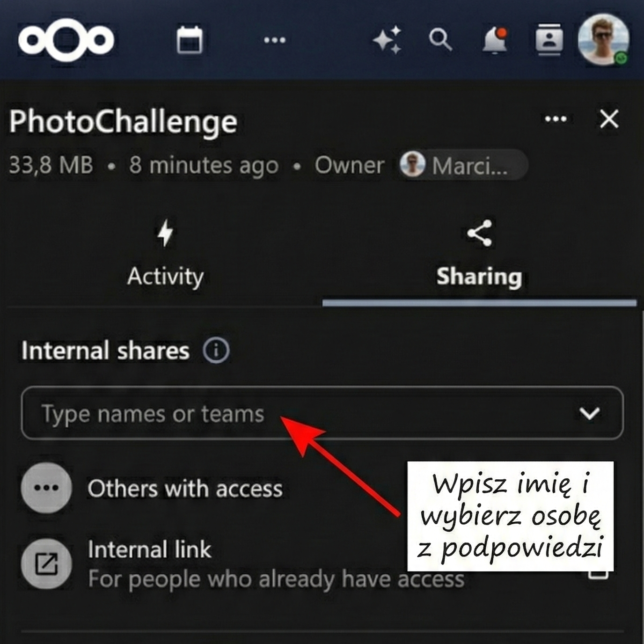Click the Internal link label

click(149, 549)
